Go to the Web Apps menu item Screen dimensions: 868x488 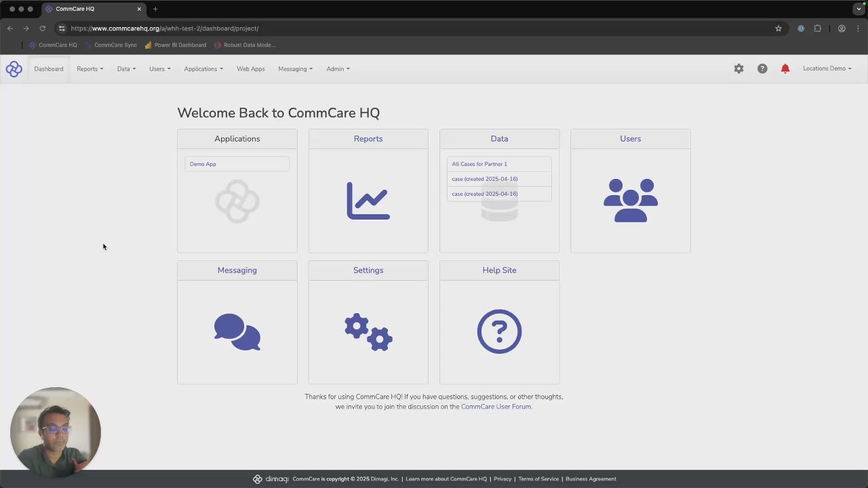[x=251, y=68]
